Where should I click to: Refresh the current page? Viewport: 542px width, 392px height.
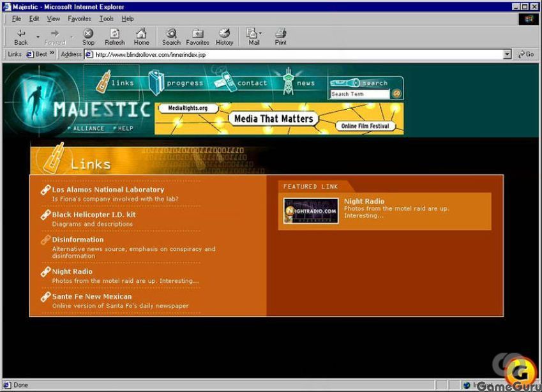[x=114, y=37]
